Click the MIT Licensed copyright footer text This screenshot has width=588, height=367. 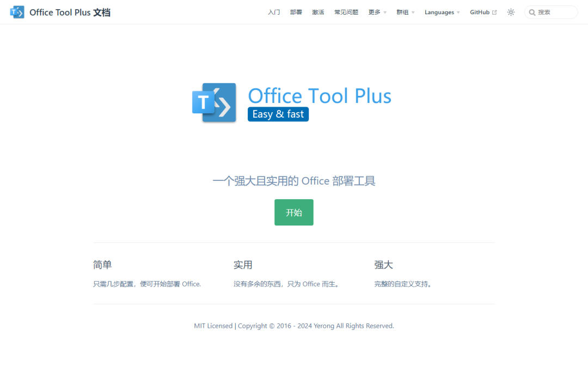(x=293, y=326)
